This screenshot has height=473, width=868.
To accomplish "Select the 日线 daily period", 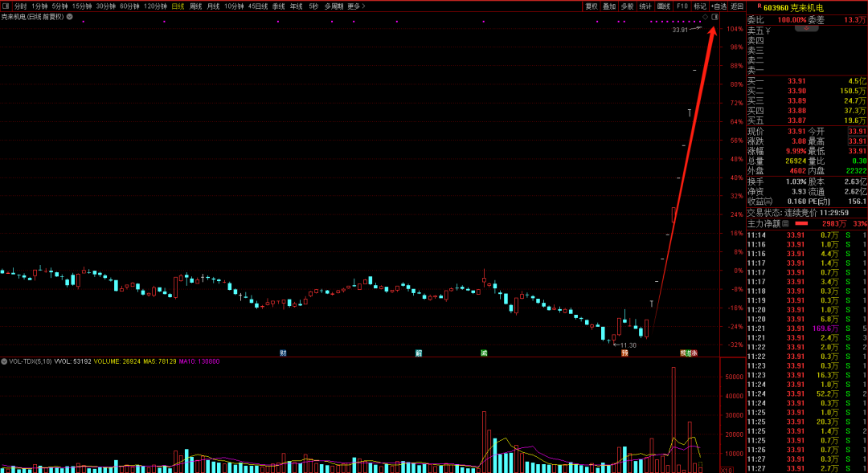I will coord(178,6).
